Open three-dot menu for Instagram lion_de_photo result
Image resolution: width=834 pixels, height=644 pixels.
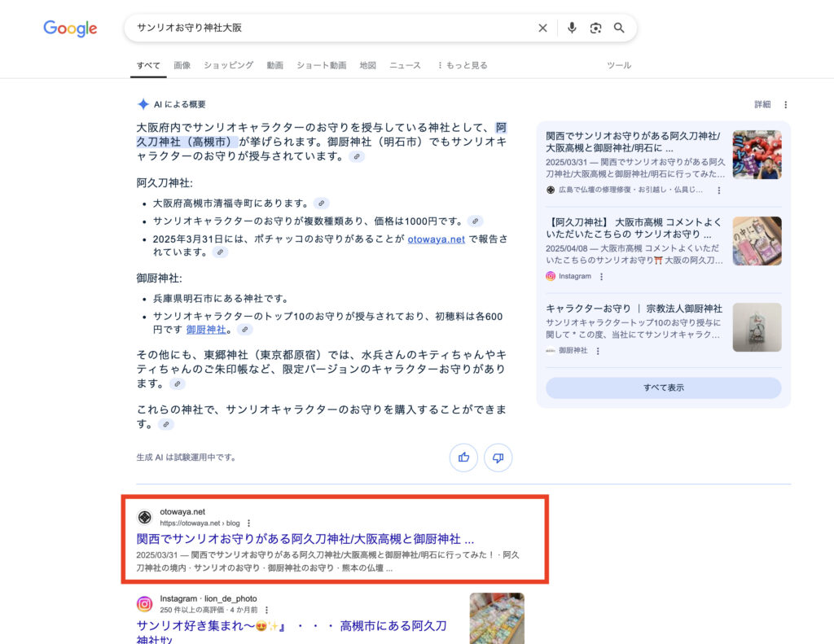[267, 610]
